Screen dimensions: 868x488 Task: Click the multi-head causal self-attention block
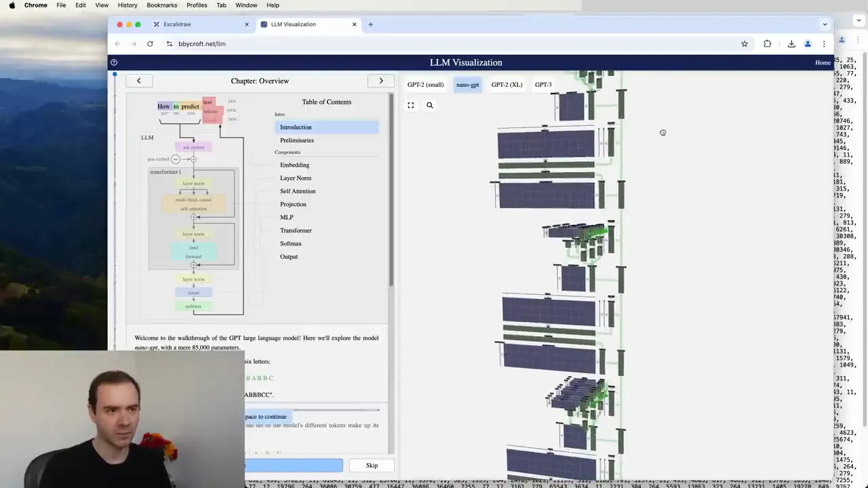[193, 204]
